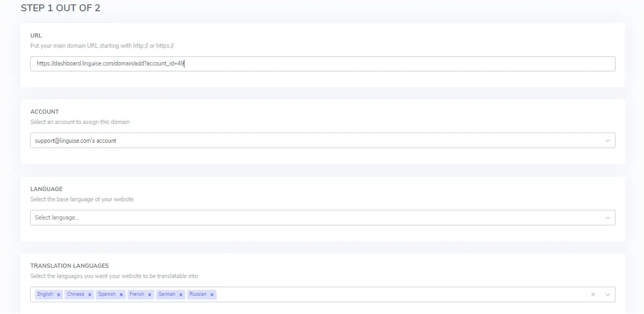
Task: Expand the translation languages dropdown arrow
Action: click(x=608, y=294)
